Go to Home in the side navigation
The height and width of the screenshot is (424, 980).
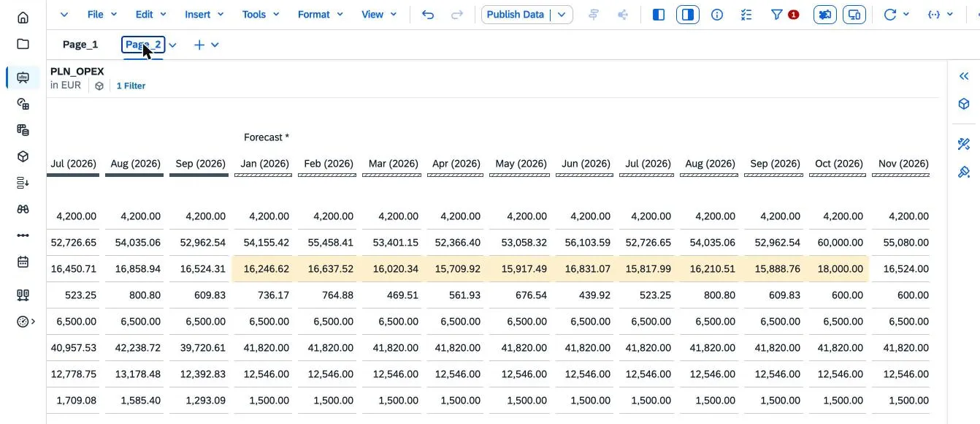click(23, 18)
